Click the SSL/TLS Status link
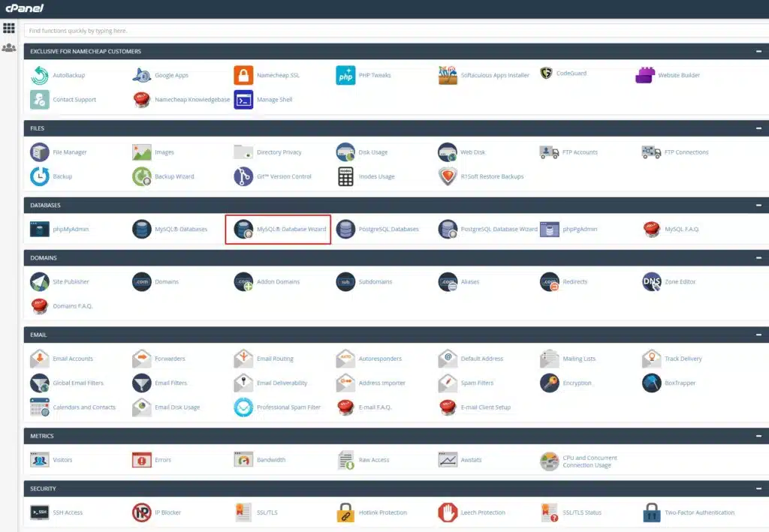Viewport: 769px width, 532px height. [582, 512]
